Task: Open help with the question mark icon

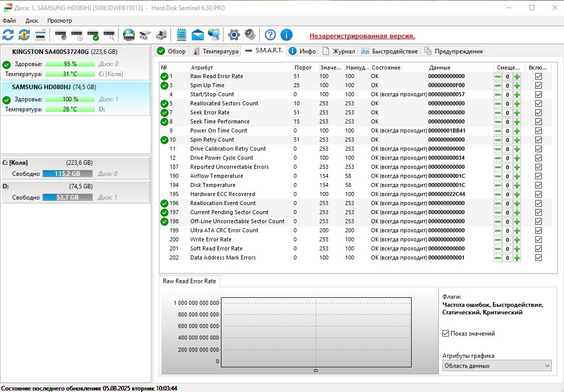Action: click(270, 35)
